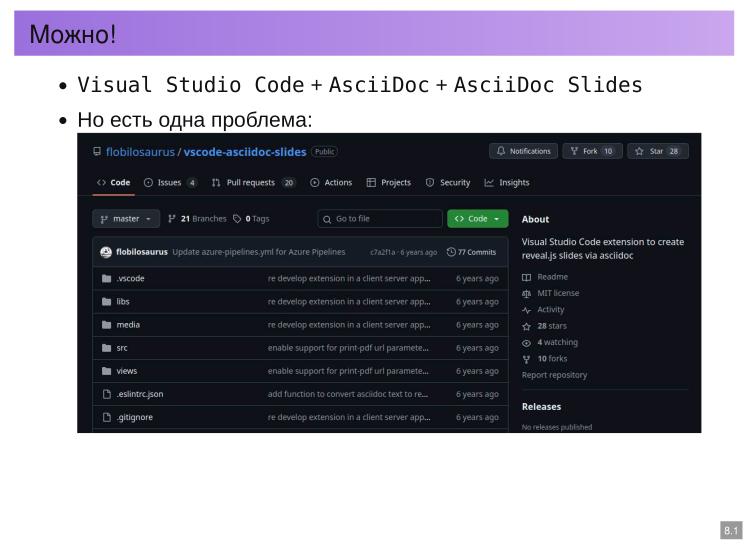Click the 20 counter on Pull requests
This screenshot has width=749, height=546.
pyautogui.click(x=289, y=182)
